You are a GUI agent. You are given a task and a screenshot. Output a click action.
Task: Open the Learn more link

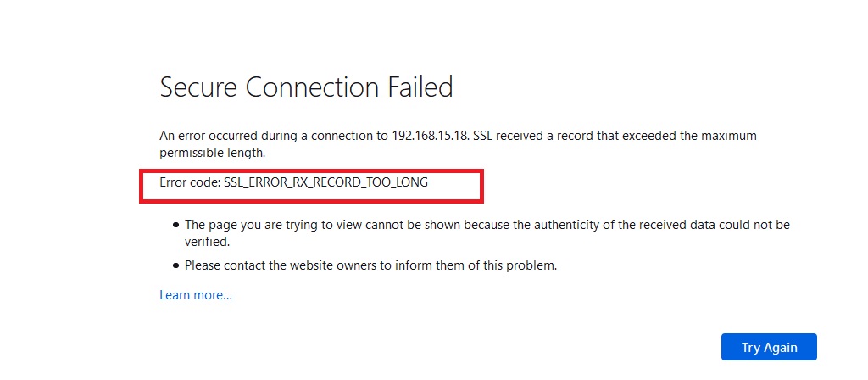(x=196, y=295)
